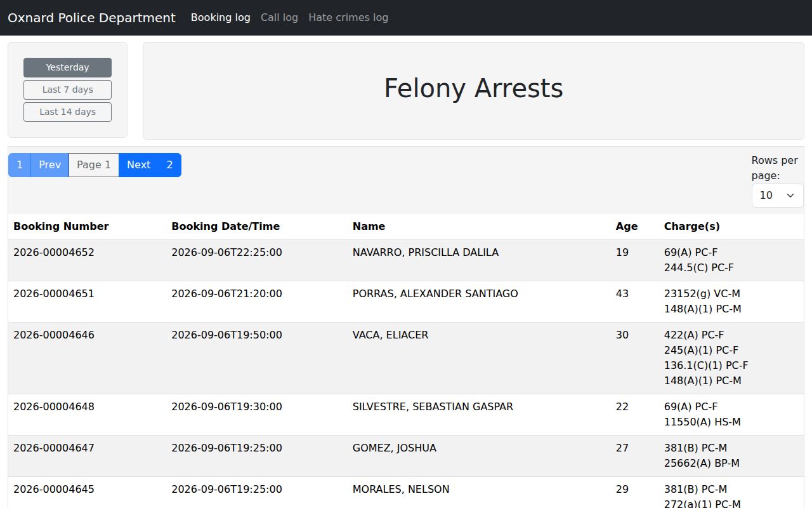Click name GOMEZ, JOSHUA
812x508 pixels.
point(395,448)
